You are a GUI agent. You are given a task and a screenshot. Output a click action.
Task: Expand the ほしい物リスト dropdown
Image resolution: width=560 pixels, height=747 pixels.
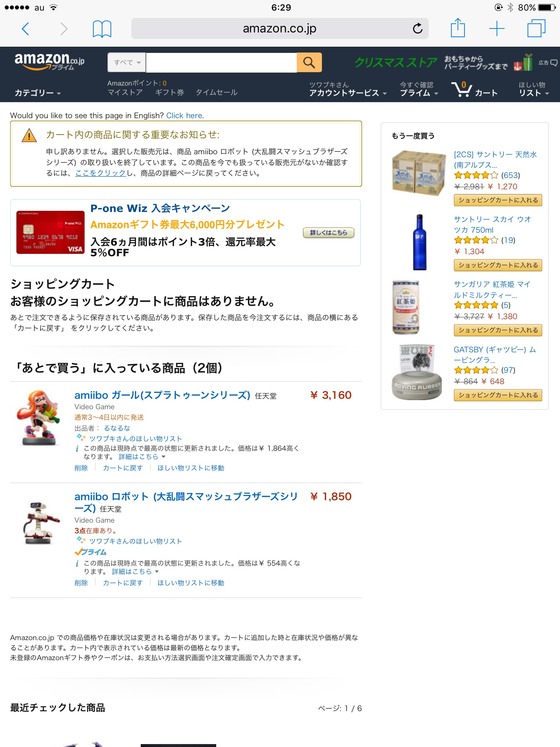[533, 89]
